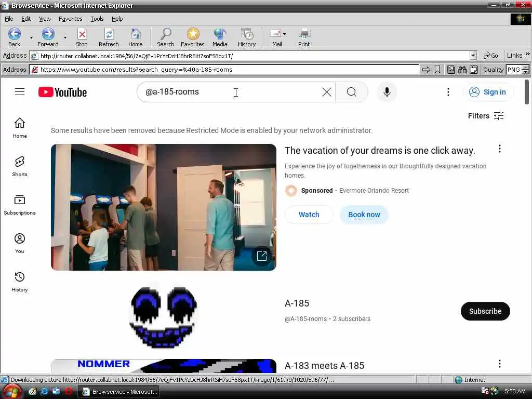Open Subscriptions in the sidebar
Viewport: 532px width, 399px height.
click(x=20, y=205)
